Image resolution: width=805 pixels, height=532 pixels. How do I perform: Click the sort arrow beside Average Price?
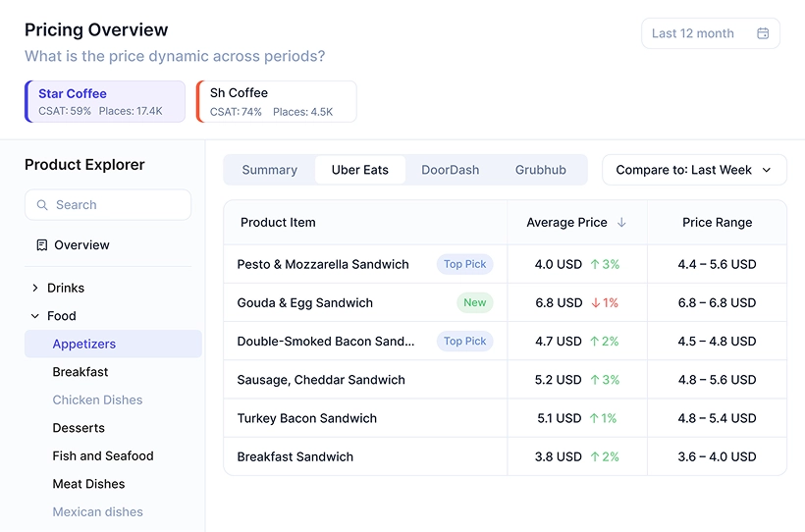pyautogui.click(x=621, y=223)
